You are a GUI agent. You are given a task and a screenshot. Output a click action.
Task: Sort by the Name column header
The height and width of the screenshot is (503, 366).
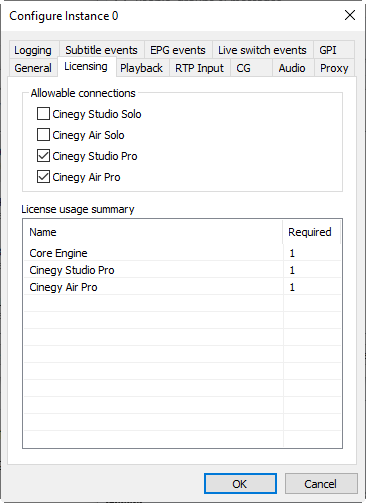(153, 232)
